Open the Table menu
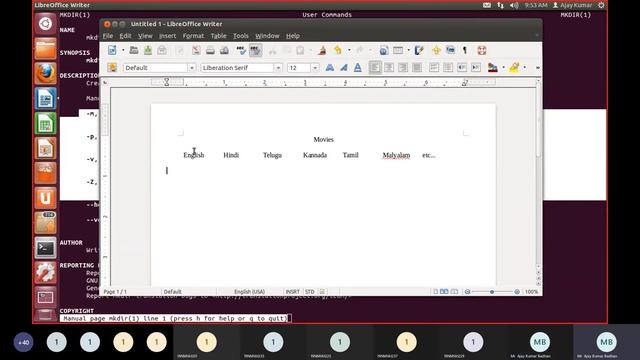The image size is (640, 360). pos(218,36)
